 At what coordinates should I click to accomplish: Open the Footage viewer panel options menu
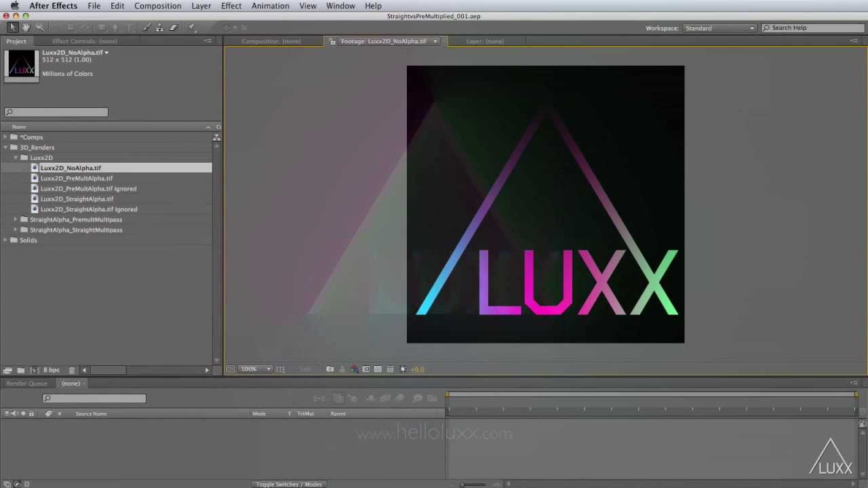click(x=854, y=41)
